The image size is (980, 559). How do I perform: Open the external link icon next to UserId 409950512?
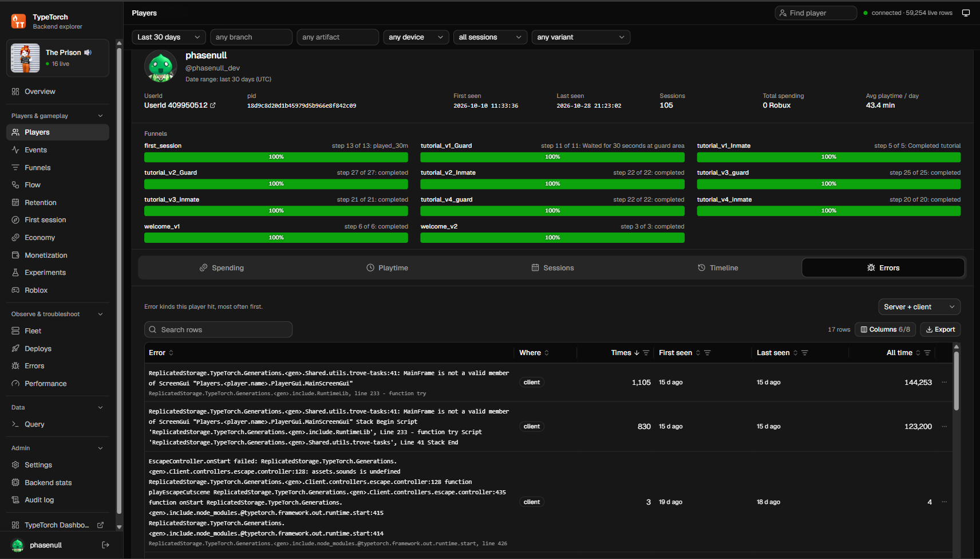pos(213,105)
